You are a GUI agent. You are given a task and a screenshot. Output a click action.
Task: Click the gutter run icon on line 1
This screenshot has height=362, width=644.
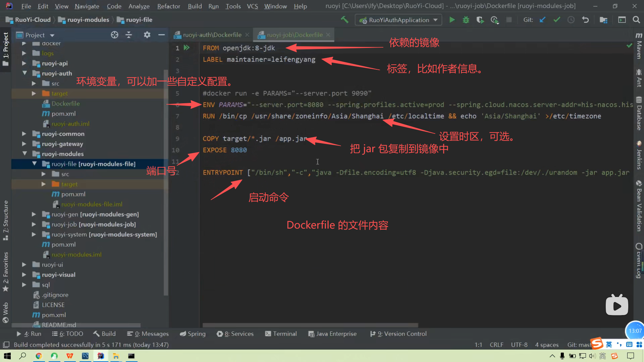coord(187,48)
